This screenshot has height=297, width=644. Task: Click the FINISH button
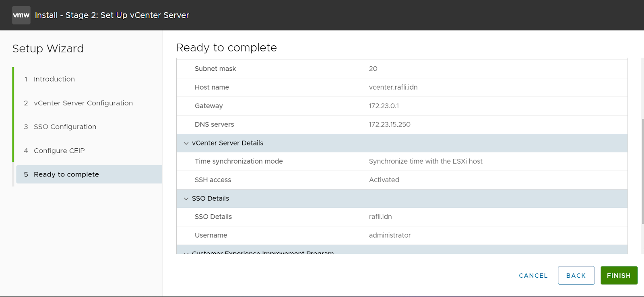(619, 276)
